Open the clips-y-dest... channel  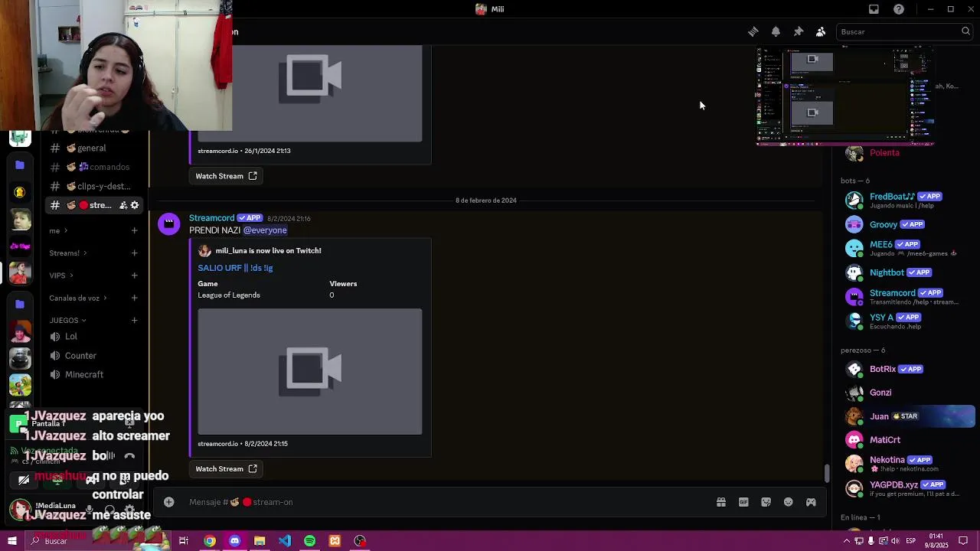click(x=93, y=186)
